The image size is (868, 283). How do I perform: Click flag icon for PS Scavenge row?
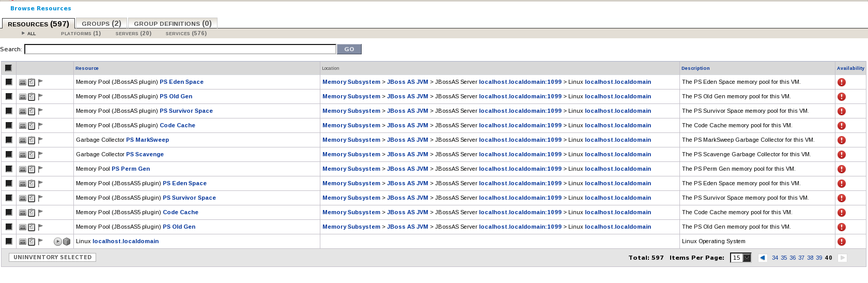40,155
